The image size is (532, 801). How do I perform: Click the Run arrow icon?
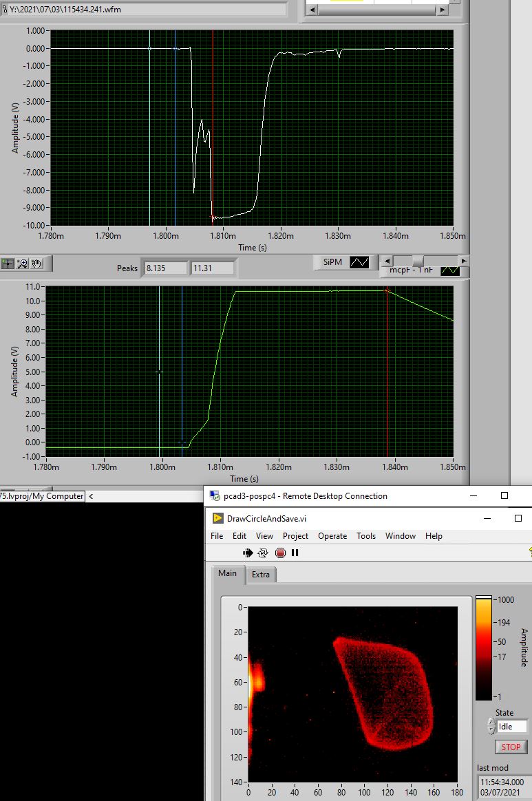click(x=248, y=553)
